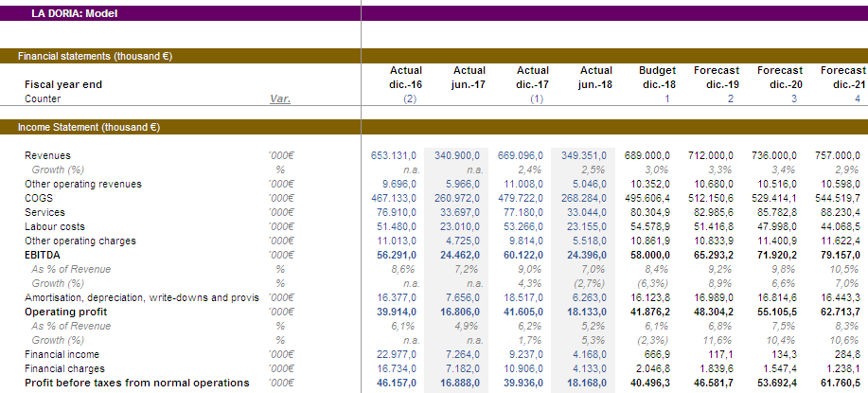Select Labour costs value 51.480,0
This screenshot has width=868, height=393.
[x=396, y=226]
